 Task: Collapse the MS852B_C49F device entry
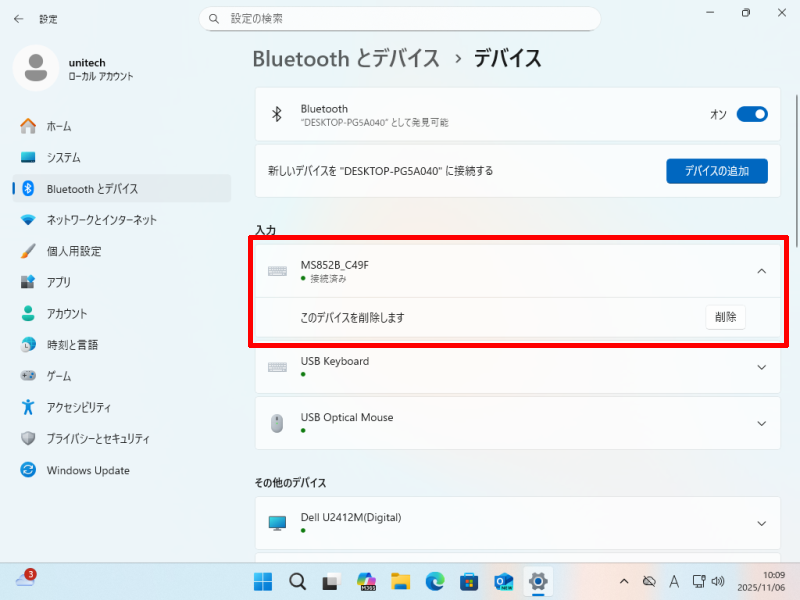click(x=761, y=271)
